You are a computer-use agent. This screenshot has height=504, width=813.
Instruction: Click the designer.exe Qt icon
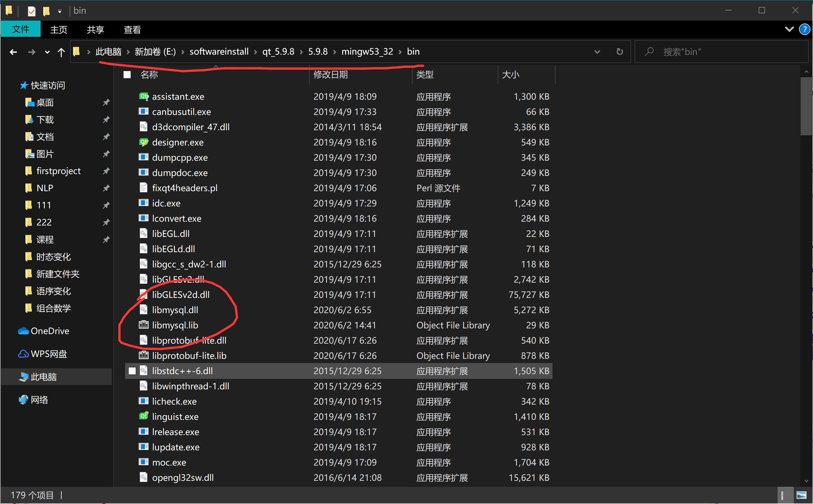click(143, 142)
